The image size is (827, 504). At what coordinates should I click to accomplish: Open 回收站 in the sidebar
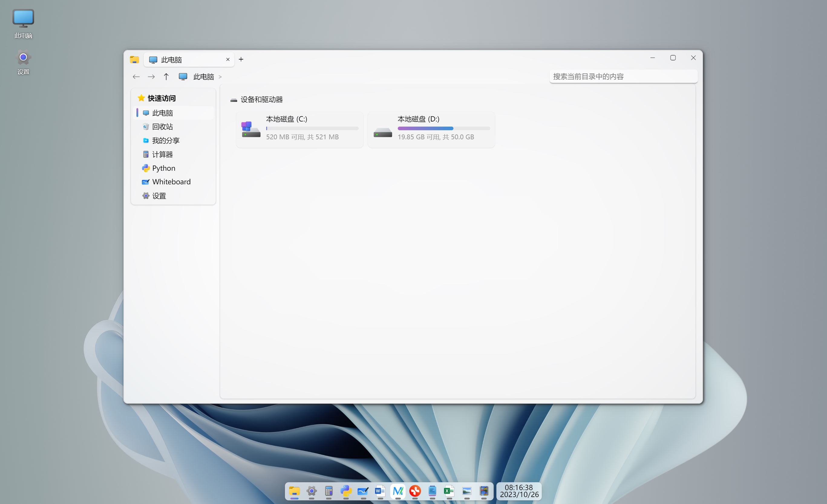[163, 126]
